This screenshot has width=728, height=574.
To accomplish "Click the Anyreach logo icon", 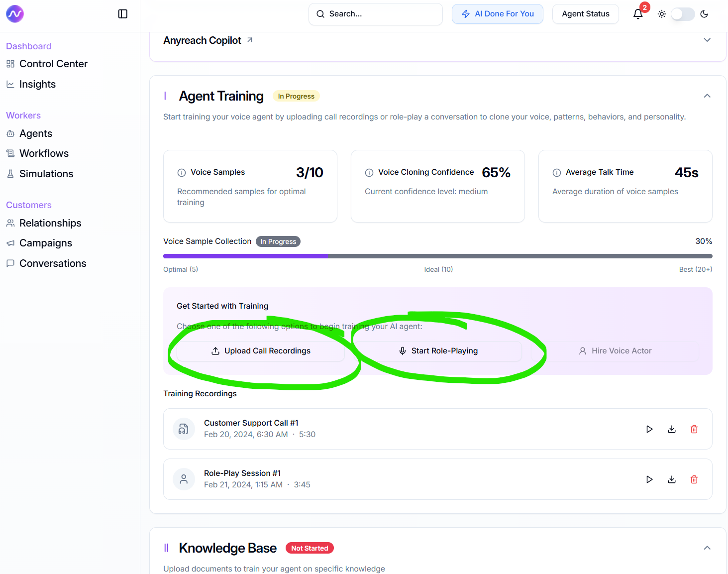I will (15, 14).
